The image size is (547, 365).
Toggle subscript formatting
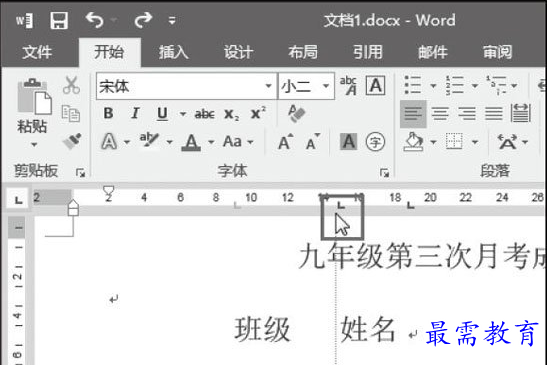point(232,114)
